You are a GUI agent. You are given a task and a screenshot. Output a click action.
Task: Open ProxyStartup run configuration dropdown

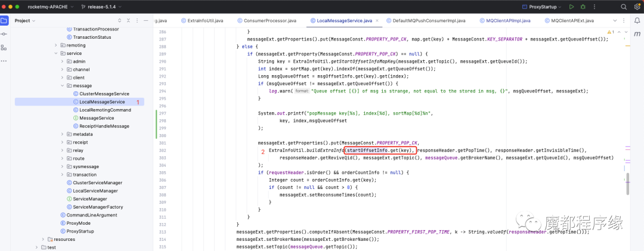543,7
